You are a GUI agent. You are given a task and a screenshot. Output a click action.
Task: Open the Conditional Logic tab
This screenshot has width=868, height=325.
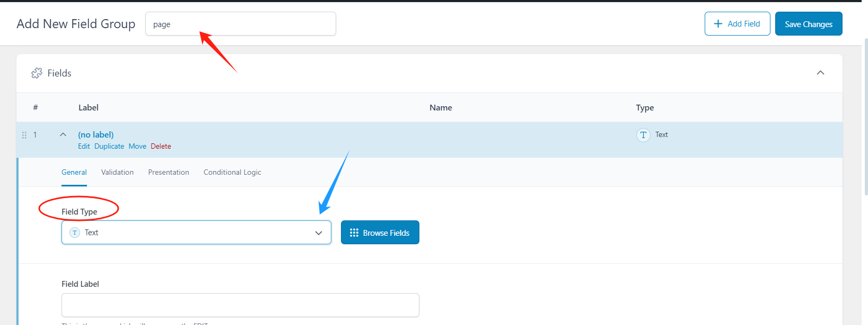(232, 173)
